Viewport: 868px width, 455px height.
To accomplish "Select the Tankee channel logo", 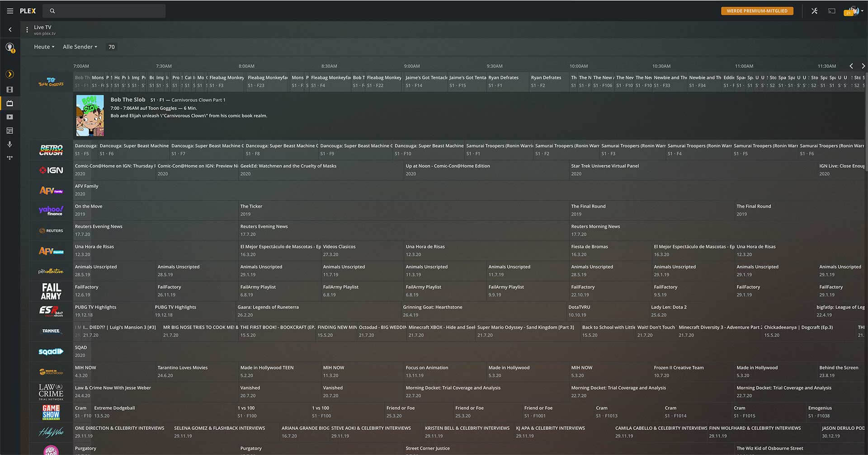I will 51,331.
